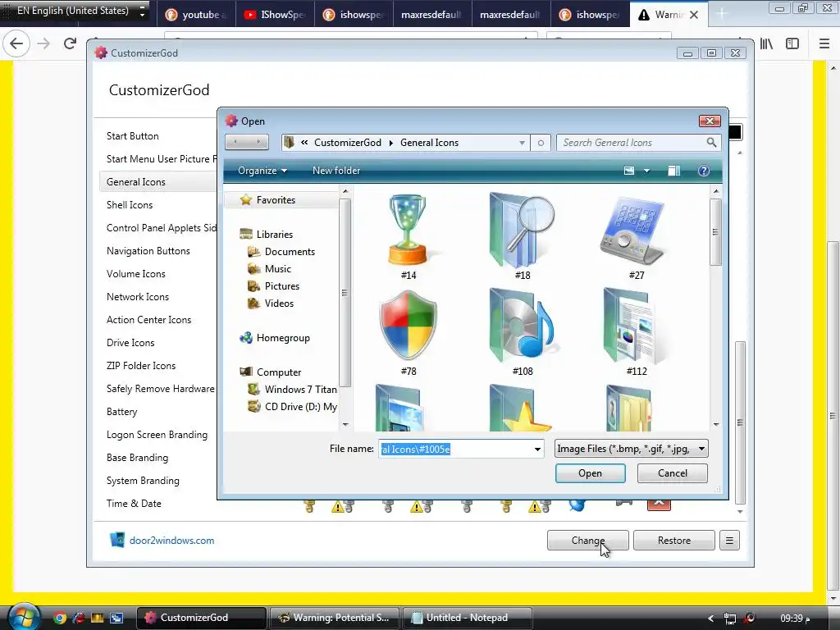840x630 pixels.
Task: Open the EN English language bar selector
Action: (x=75, y=11)
